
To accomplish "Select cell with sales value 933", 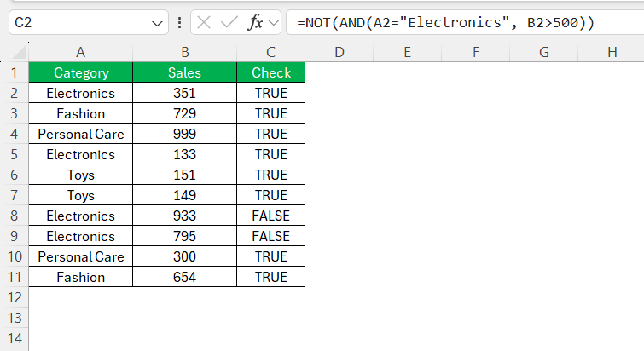I will pos(185,216).
